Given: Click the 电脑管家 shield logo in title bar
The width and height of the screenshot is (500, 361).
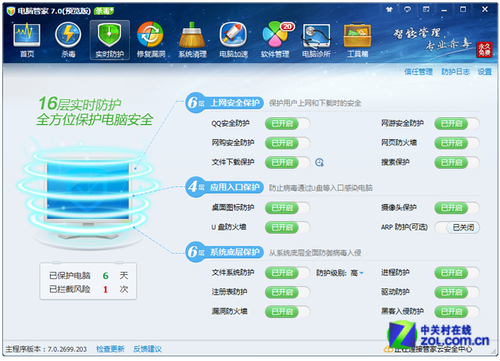Looking at the screenshot, I should (x=11, y=11).
